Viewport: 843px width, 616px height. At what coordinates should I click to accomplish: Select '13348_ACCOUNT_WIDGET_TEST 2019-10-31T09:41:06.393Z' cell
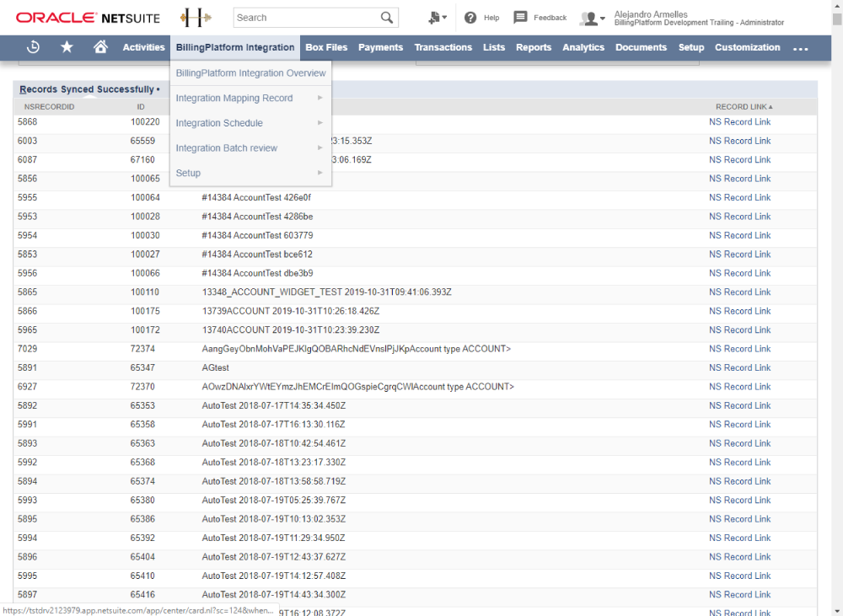pyautogui.click(x=327, y=292)
